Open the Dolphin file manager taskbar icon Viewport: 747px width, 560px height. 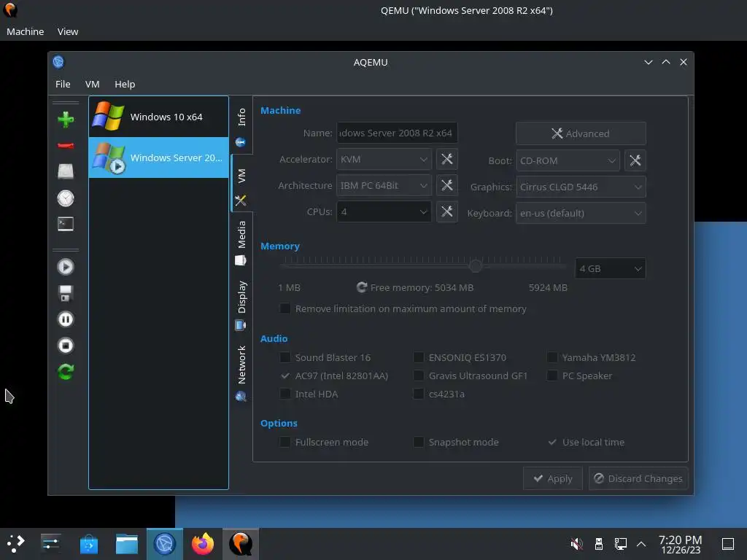pyautogui.click(x=127, y=543)
